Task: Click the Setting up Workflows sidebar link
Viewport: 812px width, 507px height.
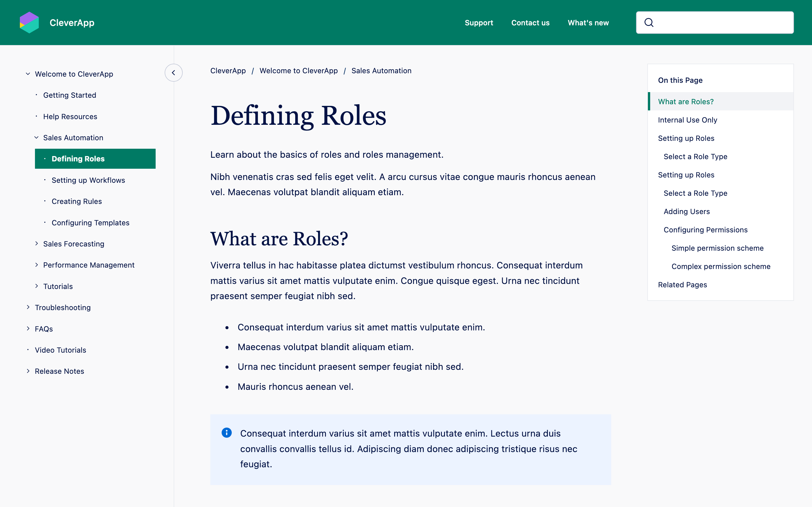Action: [88, 180]
